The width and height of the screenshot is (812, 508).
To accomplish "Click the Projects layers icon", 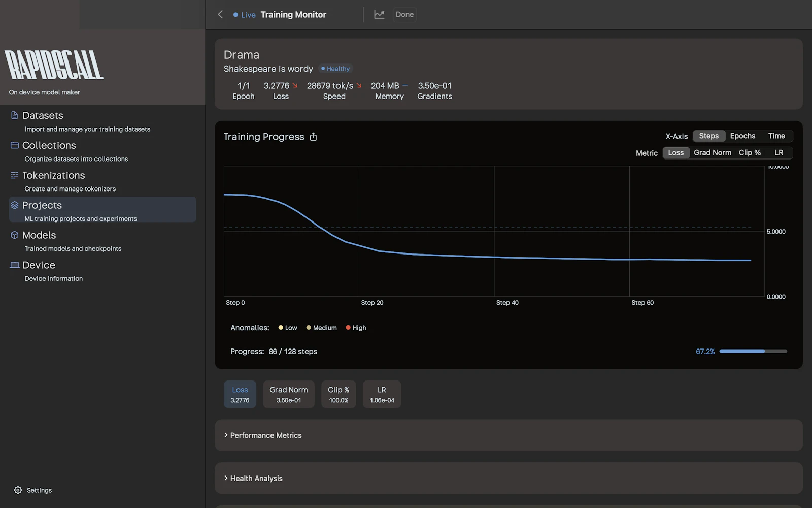I will click(x=15, y=205).
